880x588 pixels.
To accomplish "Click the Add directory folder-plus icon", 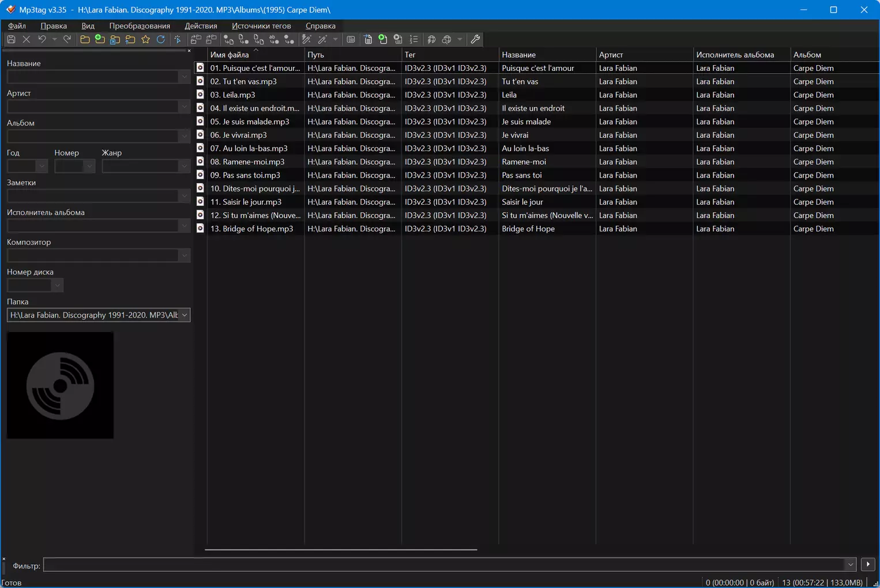I will [x=100, y=39].
